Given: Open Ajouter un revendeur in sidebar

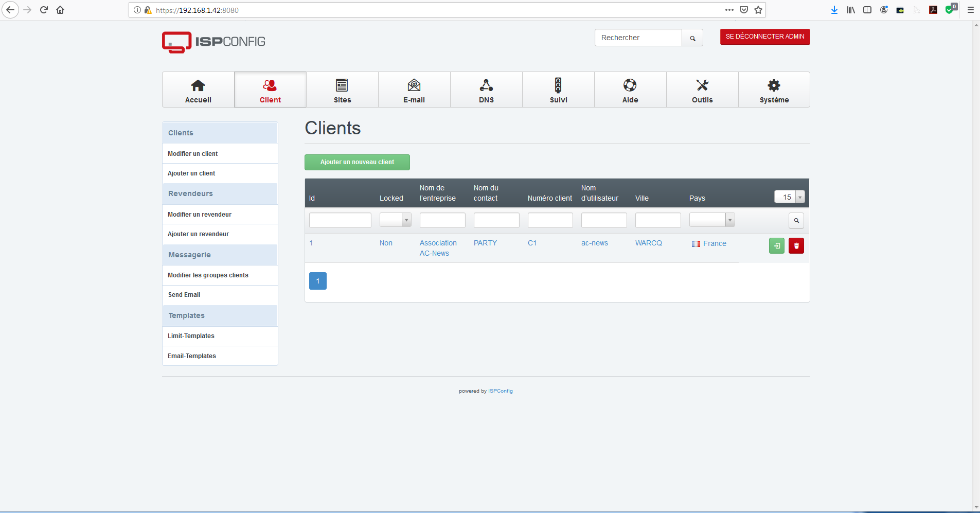Looking at the screenshot, I should click(220, 234).
